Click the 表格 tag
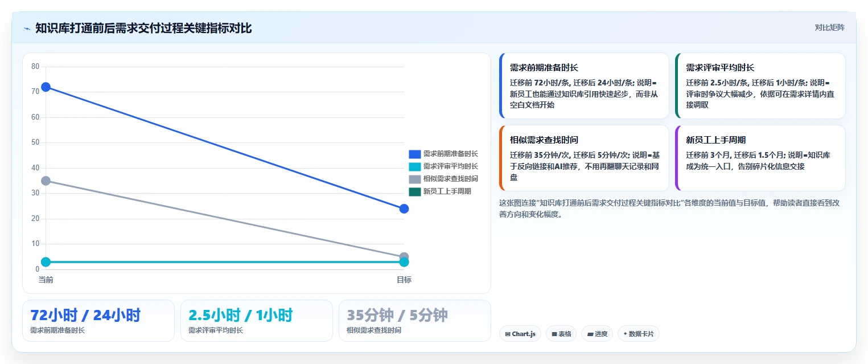The height and width of the screenshot is (364, 868). coord(562,334)
